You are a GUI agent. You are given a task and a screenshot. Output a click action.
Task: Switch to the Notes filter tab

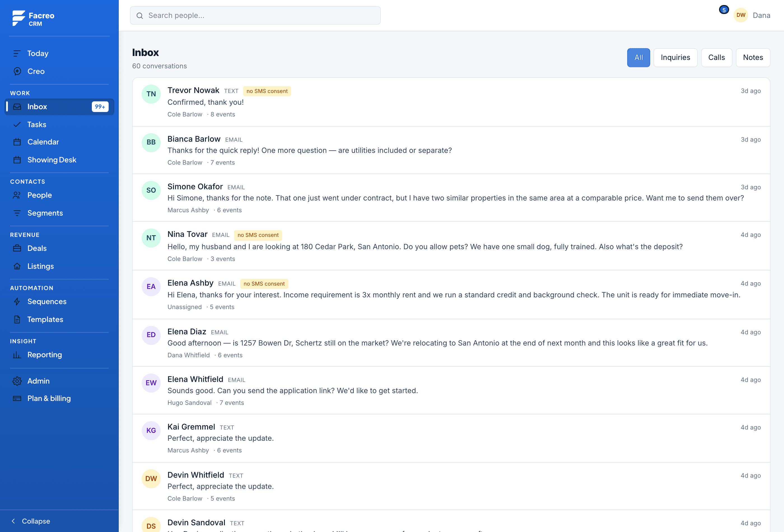click(x=753, y=58)
